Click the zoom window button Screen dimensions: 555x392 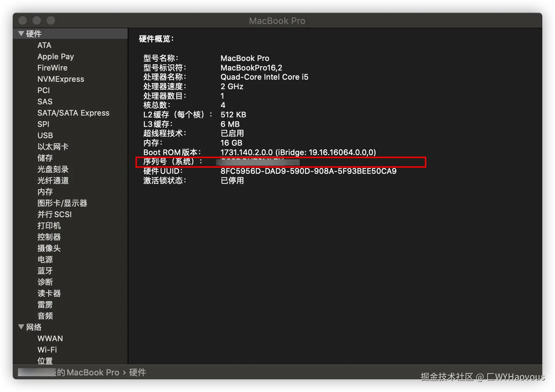[x=51, y=20]
